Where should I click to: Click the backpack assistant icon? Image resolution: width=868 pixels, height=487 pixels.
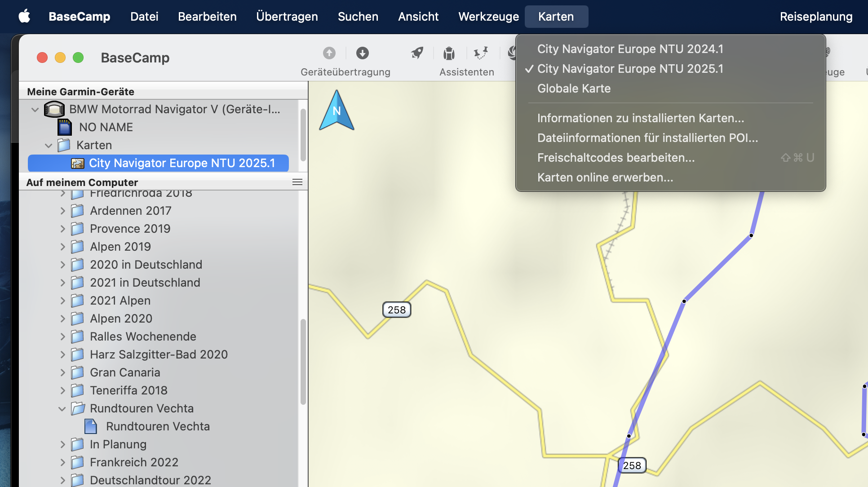point(449,53)
